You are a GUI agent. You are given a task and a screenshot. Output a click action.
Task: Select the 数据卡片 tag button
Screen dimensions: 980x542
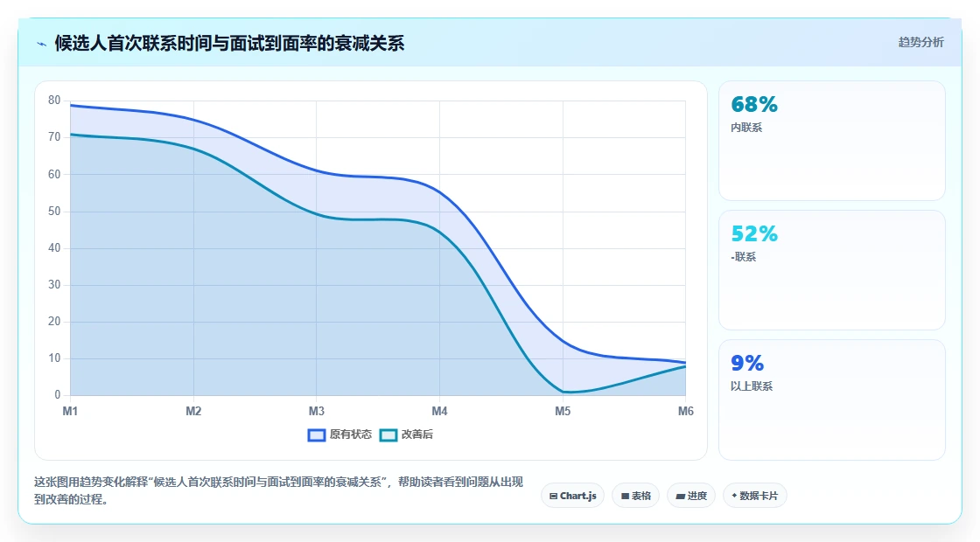coord(755,496)
